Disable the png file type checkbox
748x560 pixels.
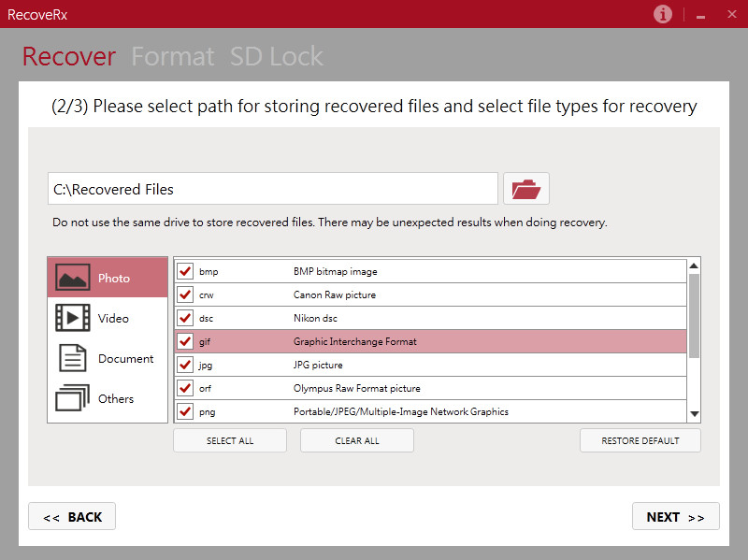(x=185, y=411)
